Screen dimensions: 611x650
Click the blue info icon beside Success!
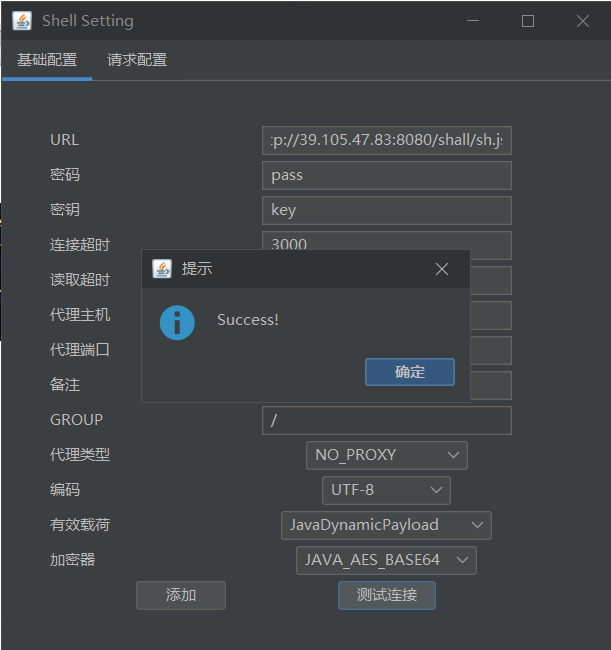pyautogui.click(x=177, y=323)
